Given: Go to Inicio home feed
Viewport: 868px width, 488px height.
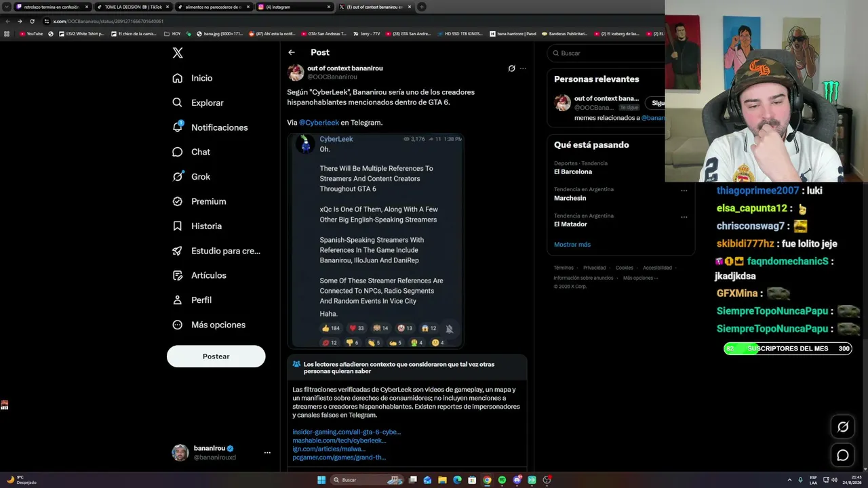Looking at the screenshot, I should click(193, 78).
